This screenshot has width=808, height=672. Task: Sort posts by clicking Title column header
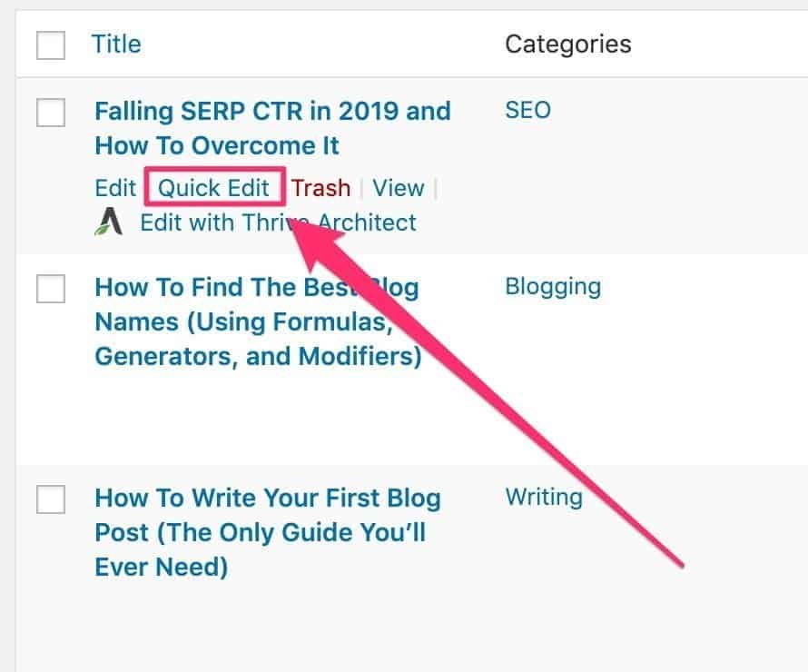tap(116, 44)
